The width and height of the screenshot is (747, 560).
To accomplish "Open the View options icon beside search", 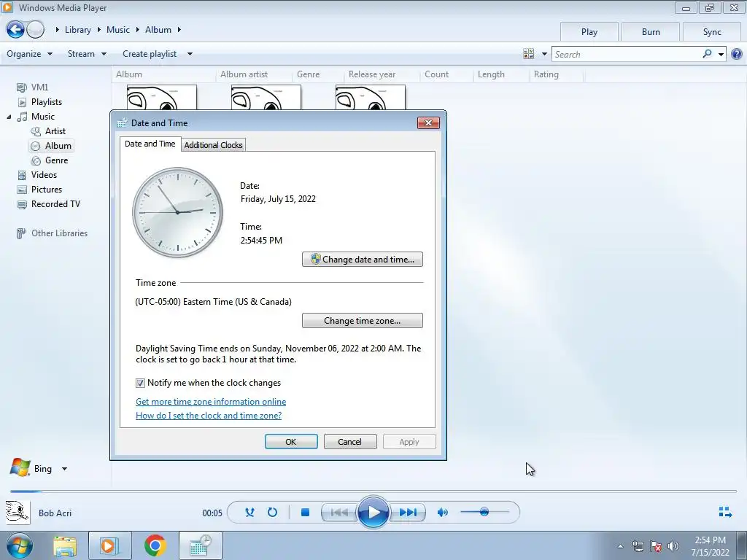I will [x=528, y=54].
